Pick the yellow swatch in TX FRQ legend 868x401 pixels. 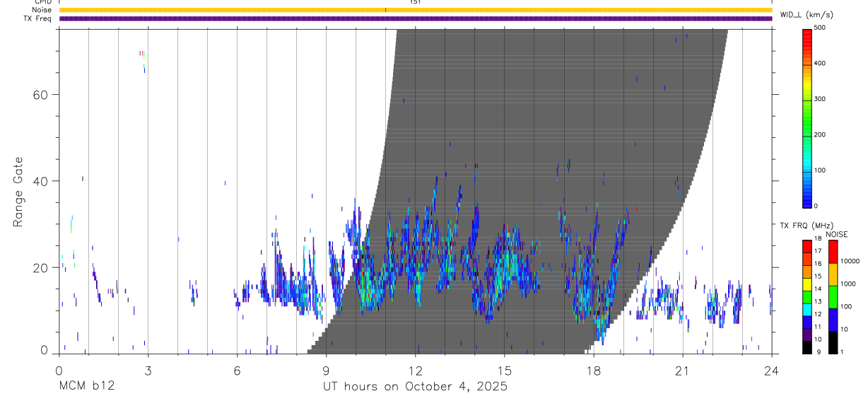pyautogui.click(x=807, y=284)
